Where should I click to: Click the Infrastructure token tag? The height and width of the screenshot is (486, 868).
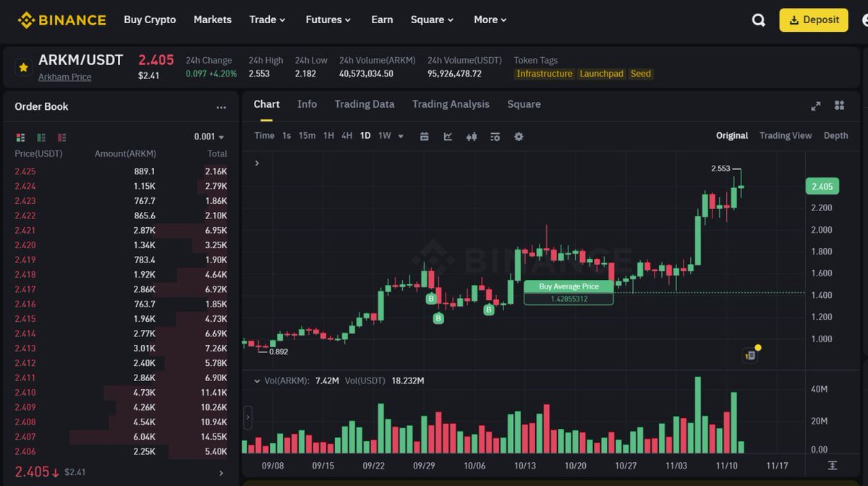544,74
